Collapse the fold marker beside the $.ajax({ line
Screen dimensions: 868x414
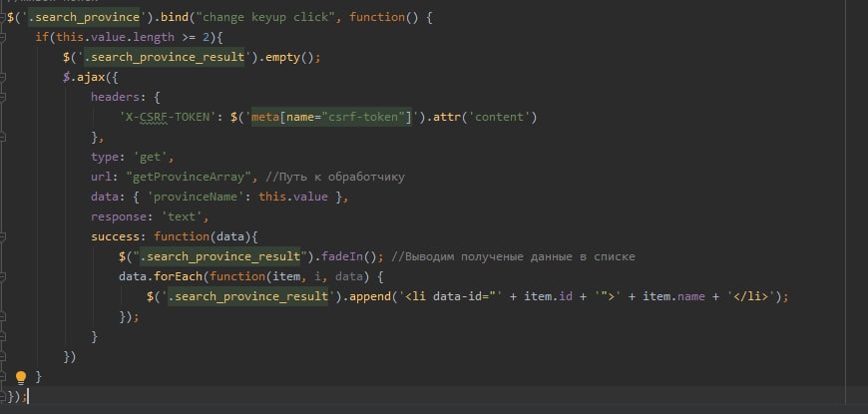click(2, 77)
